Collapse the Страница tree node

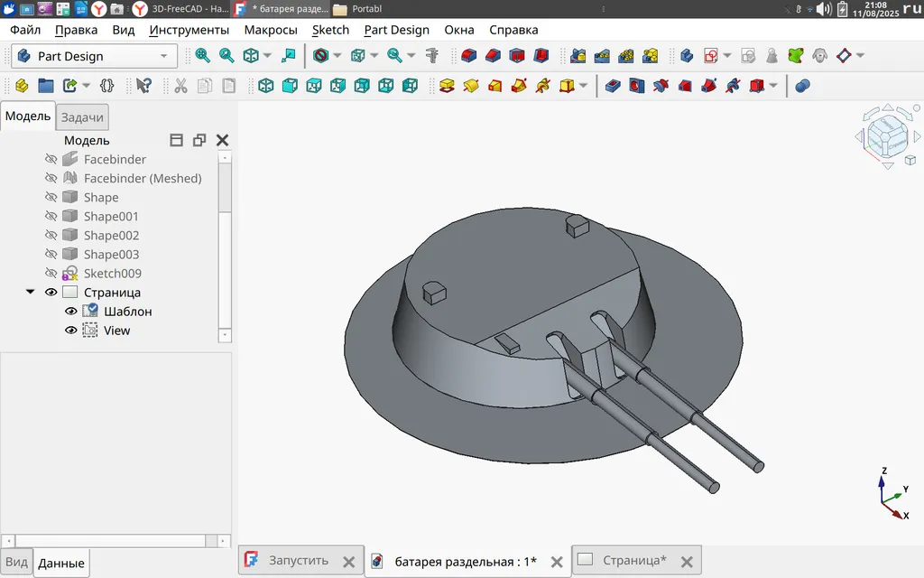click(31, 293)
